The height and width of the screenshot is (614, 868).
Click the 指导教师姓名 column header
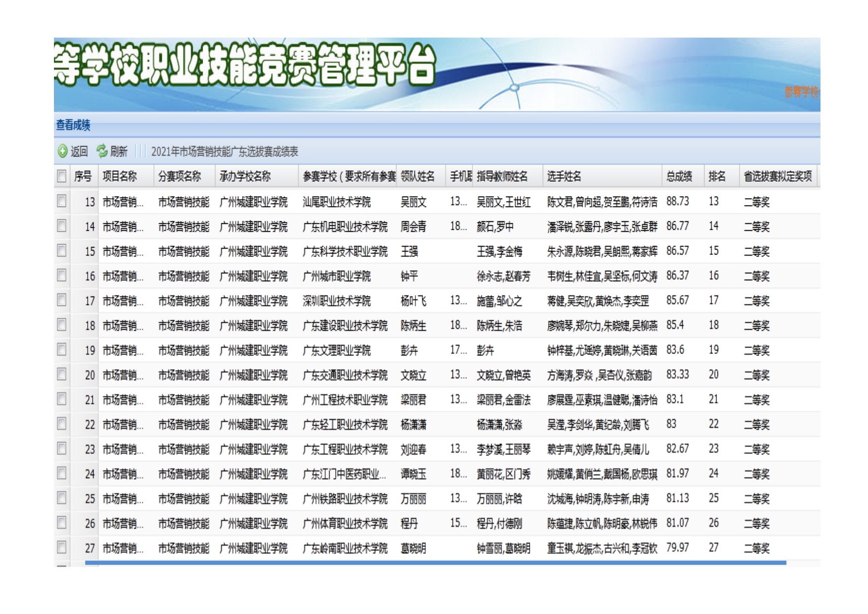point(502,176)
